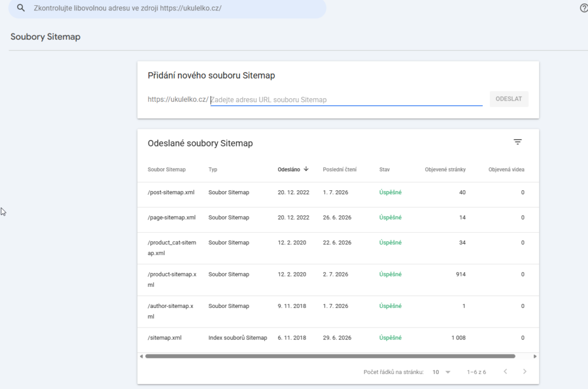
Task: Sort by Typ column header
Action: 212,170
